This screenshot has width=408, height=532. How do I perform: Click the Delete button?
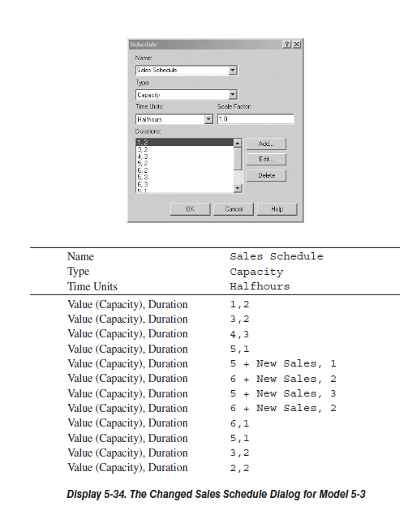click(x=266, y=175)
